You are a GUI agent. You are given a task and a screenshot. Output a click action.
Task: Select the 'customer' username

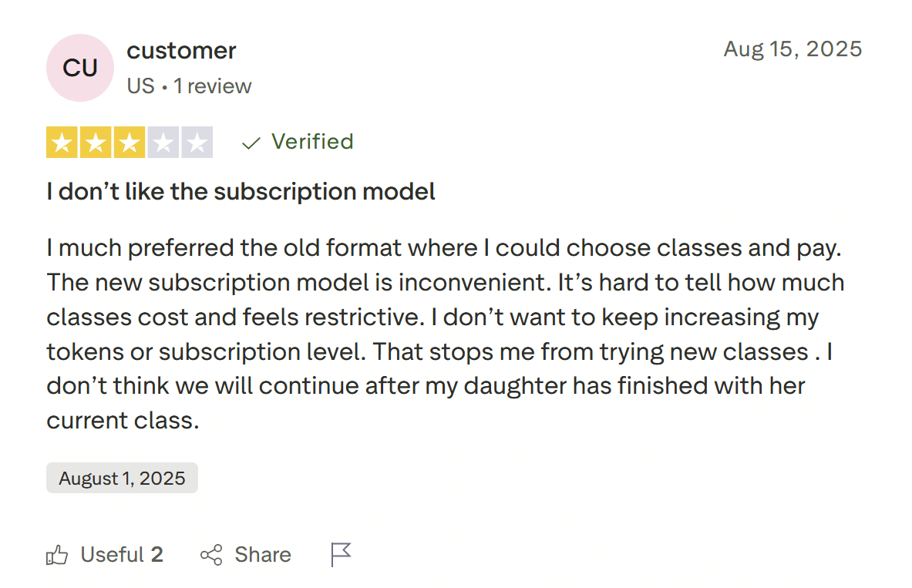pos(181,51)
